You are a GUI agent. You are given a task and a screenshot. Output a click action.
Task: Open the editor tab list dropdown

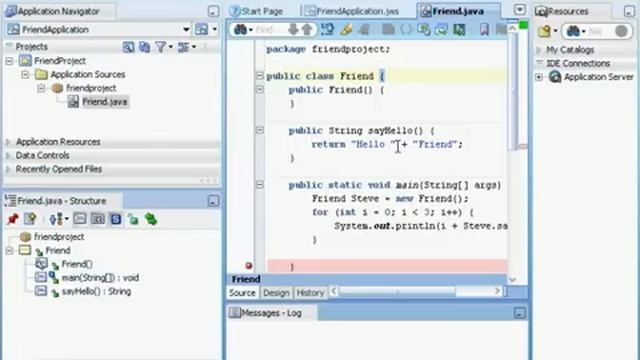coord(519,10)
